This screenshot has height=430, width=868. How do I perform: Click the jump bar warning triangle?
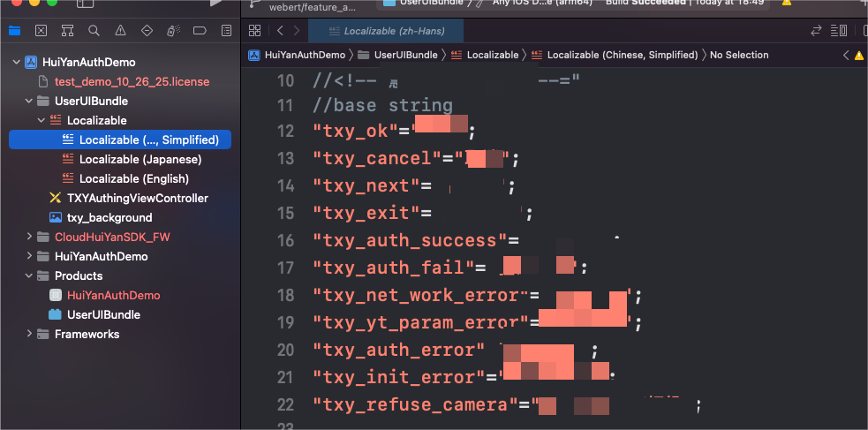859,56
